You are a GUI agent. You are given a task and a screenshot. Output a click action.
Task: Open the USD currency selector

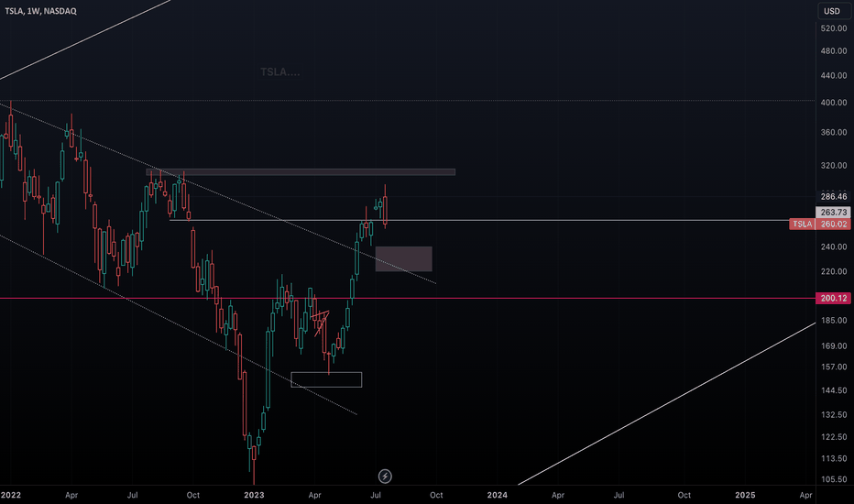pyautogui.click(x=832, y=11)
